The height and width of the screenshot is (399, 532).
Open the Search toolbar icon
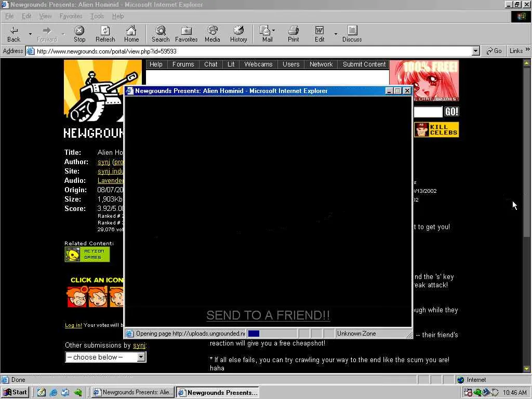coord(161,34)
